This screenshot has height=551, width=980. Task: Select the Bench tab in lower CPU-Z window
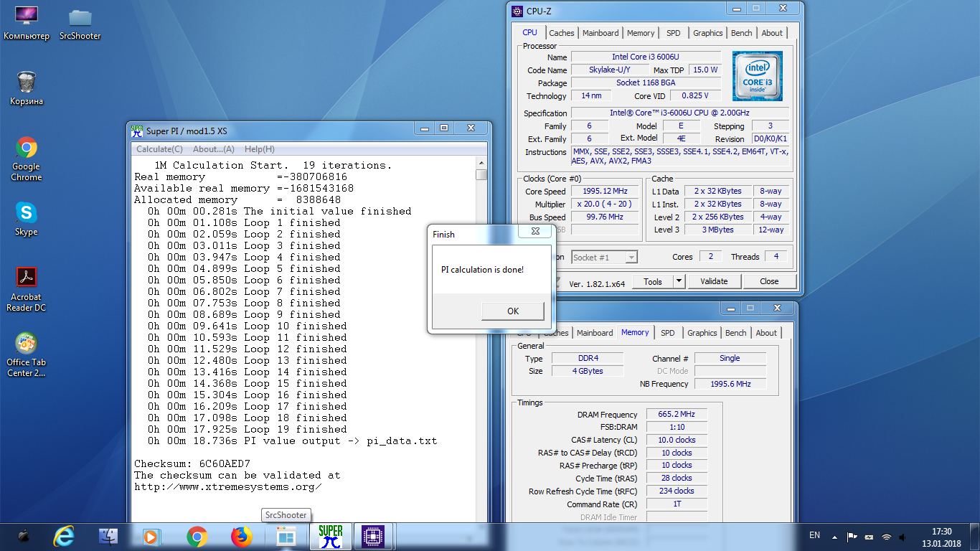[735, 333]
